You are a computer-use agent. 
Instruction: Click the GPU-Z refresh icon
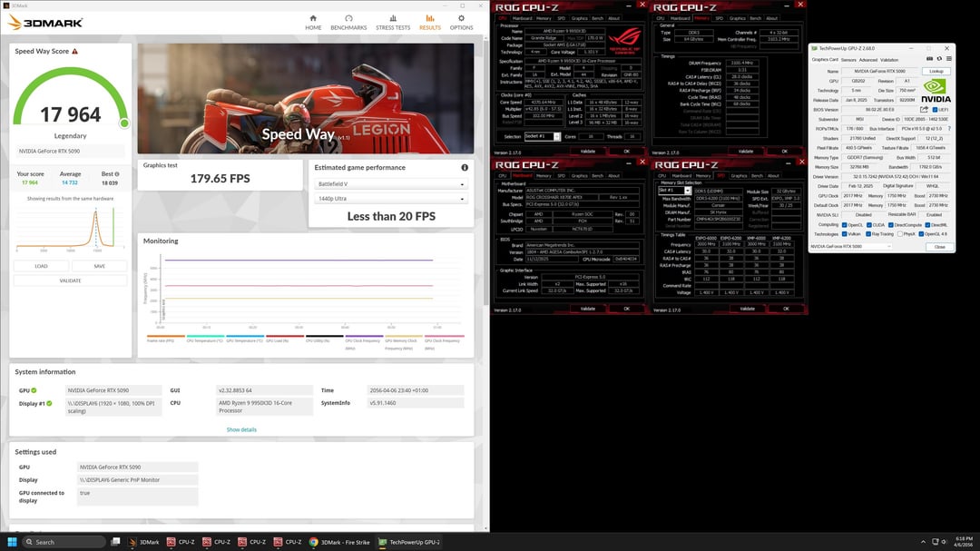[x=938, y=58]
